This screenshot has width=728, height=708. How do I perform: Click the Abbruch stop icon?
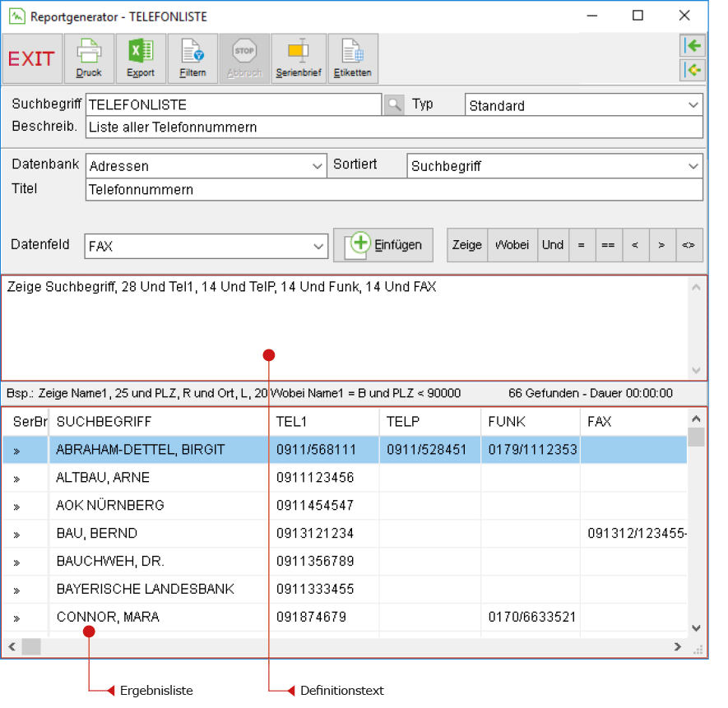tap(244, 58)
